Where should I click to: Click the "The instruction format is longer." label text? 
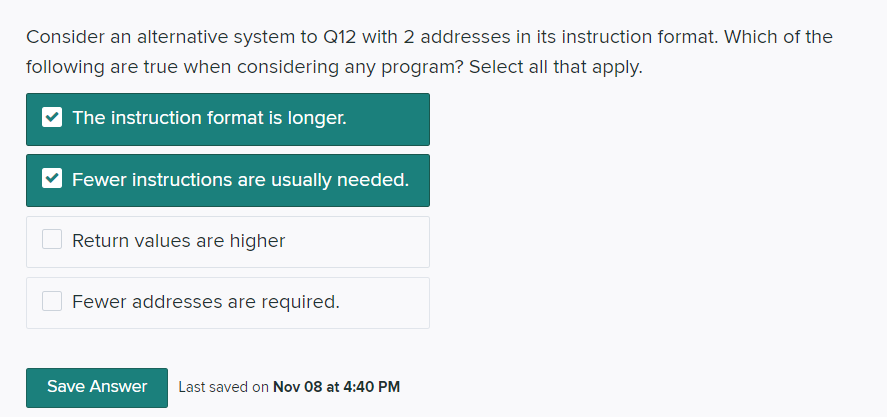point(209,118)
